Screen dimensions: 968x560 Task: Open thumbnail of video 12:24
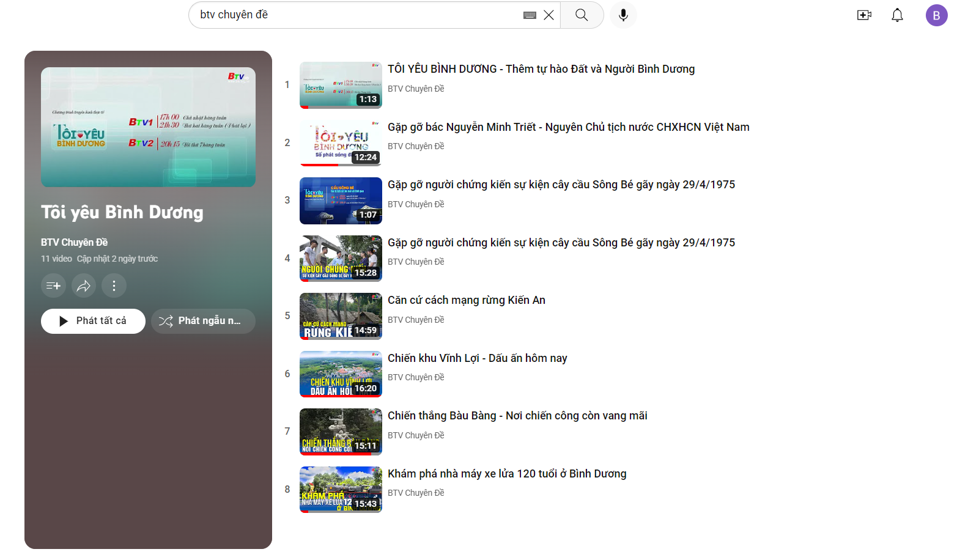pyautogui.click(x=341, y=143)
